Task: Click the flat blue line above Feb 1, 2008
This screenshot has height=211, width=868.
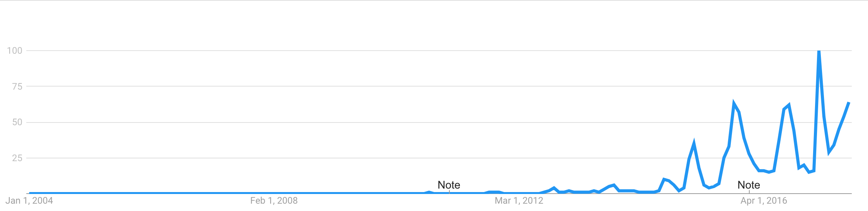Action: (274, 193)
